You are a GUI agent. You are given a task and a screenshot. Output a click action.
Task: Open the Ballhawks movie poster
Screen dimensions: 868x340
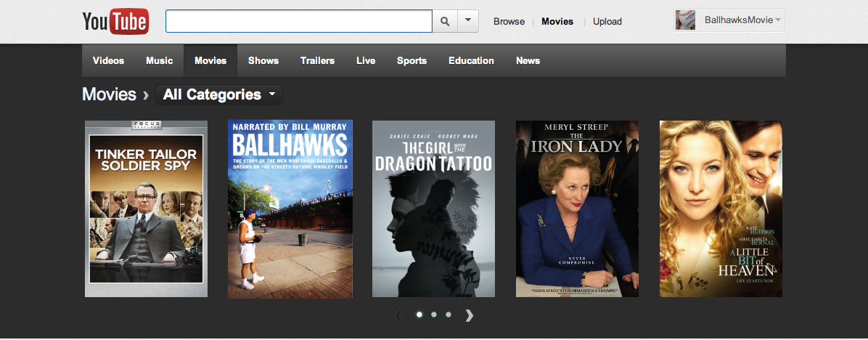pos(290,209)
